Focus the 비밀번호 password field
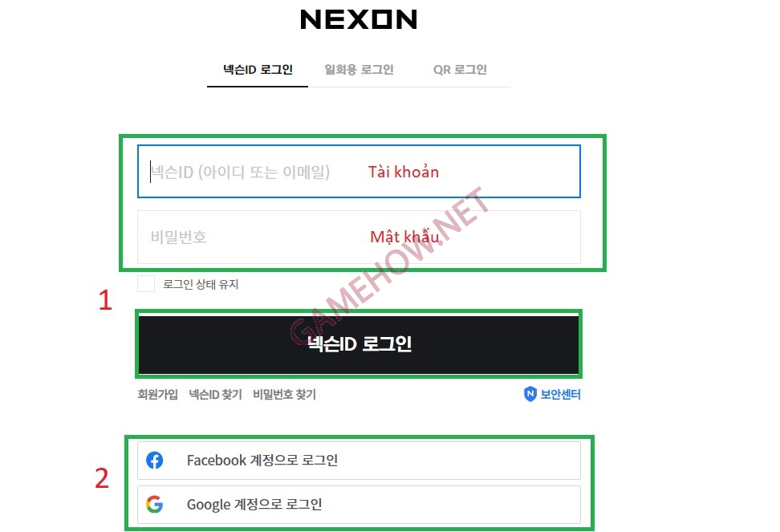Screen dimensions: 780x532 coord(359,238)
